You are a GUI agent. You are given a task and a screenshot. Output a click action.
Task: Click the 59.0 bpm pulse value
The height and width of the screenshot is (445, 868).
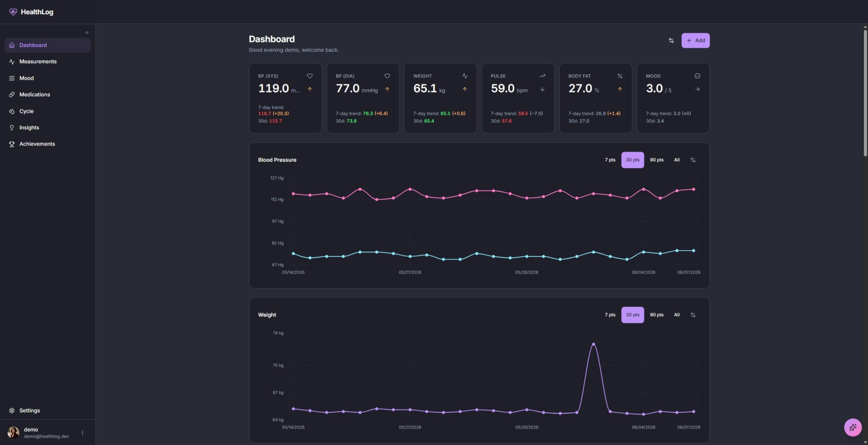pos(509,88)
